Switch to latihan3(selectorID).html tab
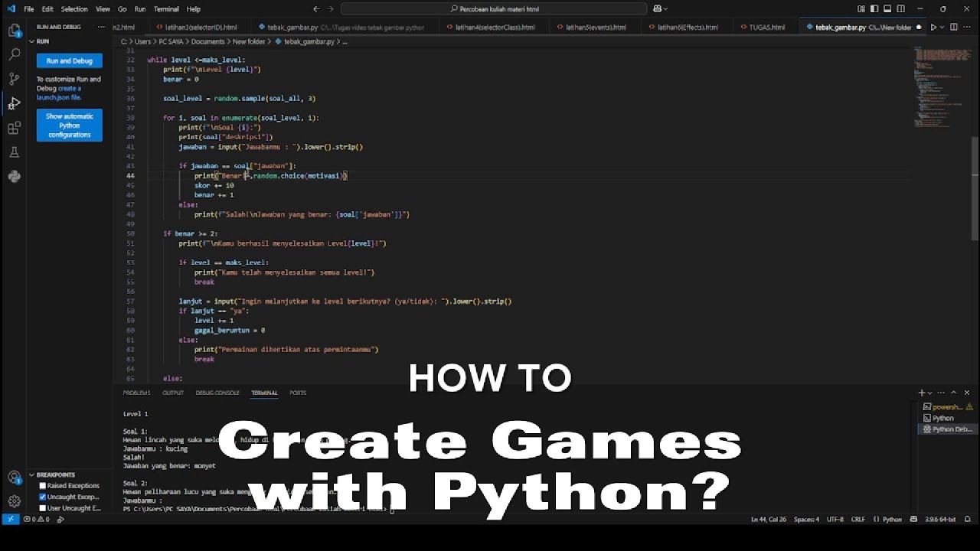980x551 pixels. coord(196,27)
